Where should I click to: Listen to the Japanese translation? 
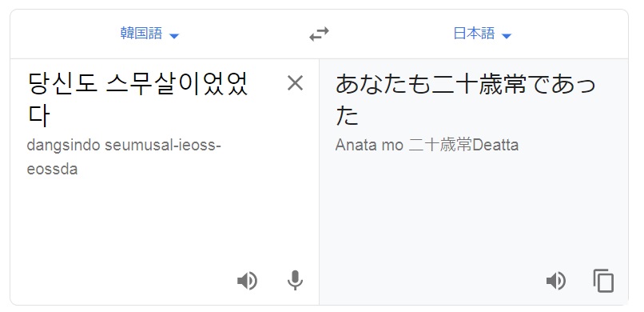[x=556, y=282]
